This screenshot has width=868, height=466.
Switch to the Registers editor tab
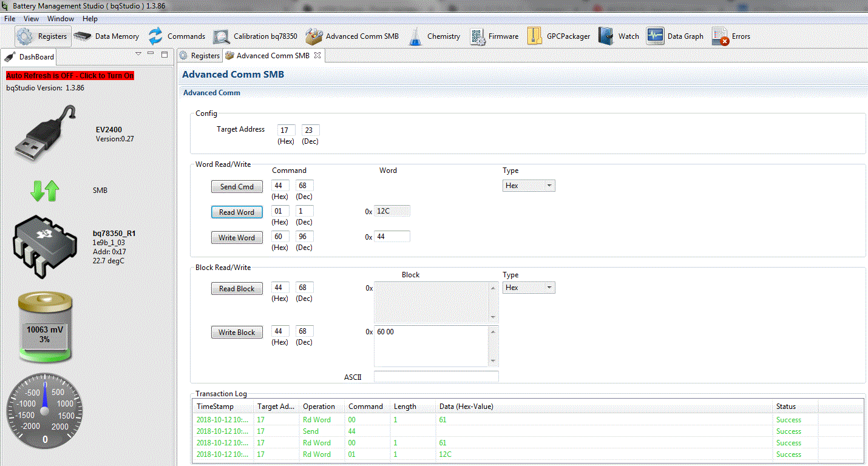pos(200,55)
